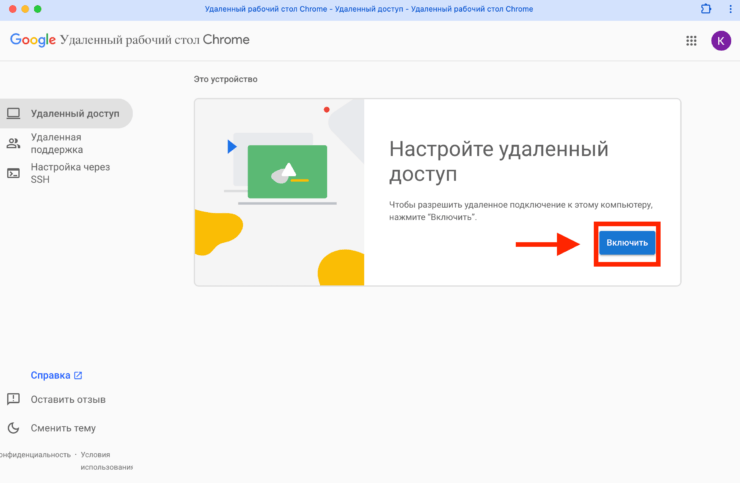
Task: Click the feedback bubble icon
Action: (13, 399)
